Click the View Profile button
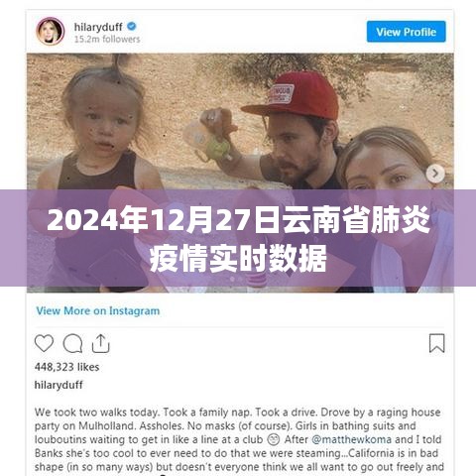 point(406,32)
